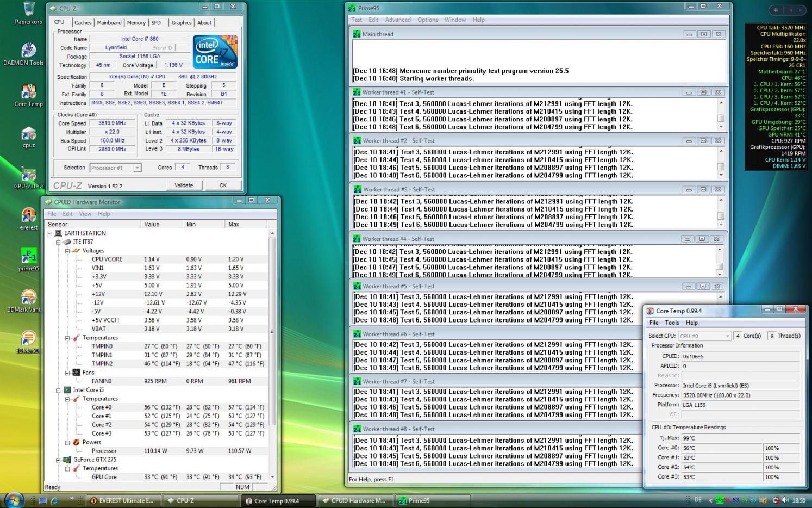Switch to the Caches tab in CPU-Z
Viewport: 812px width, 508px height.
click(x=83, y=23)
